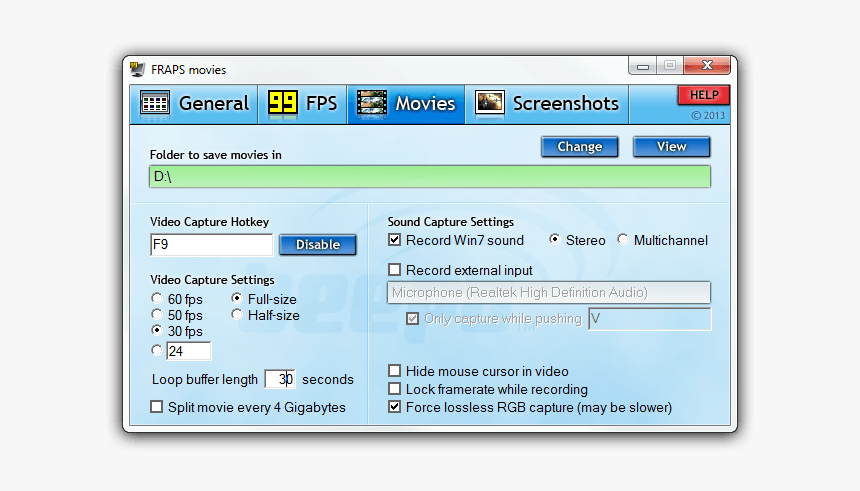Click the 'Sound Capture Settings' heading
860x491 pixels.
coord(451,222)
